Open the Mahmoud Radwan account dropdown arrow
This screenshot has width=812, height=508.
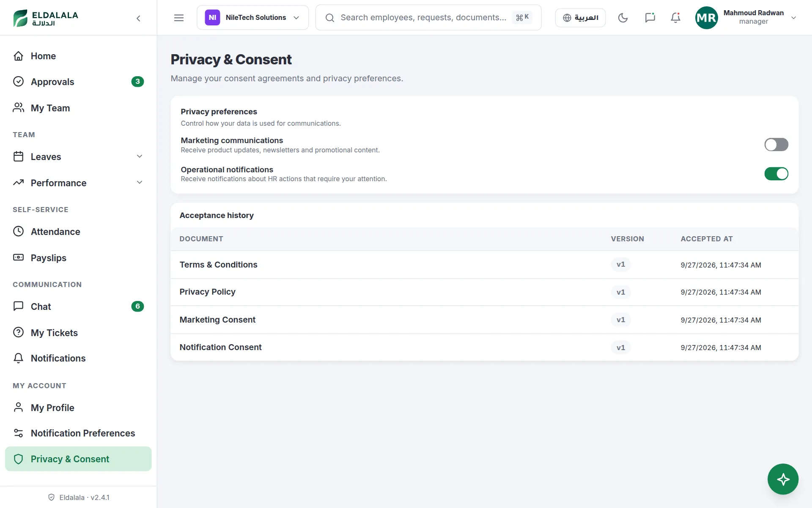click(794, 18)
